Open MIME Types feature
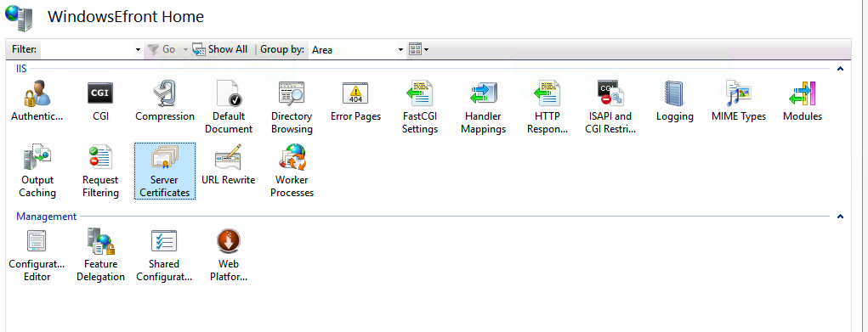 point(739,101)
